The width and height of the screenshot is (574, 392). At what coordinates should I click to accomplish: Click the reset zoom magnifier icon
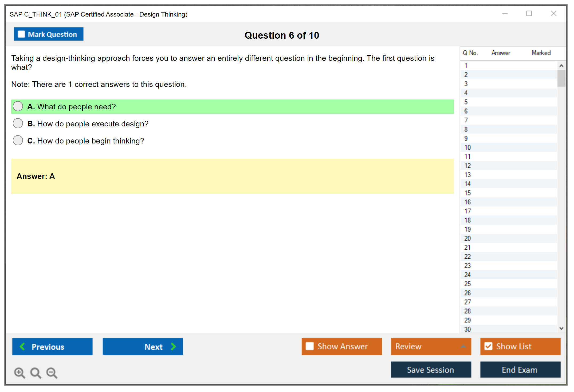(36, 373)
